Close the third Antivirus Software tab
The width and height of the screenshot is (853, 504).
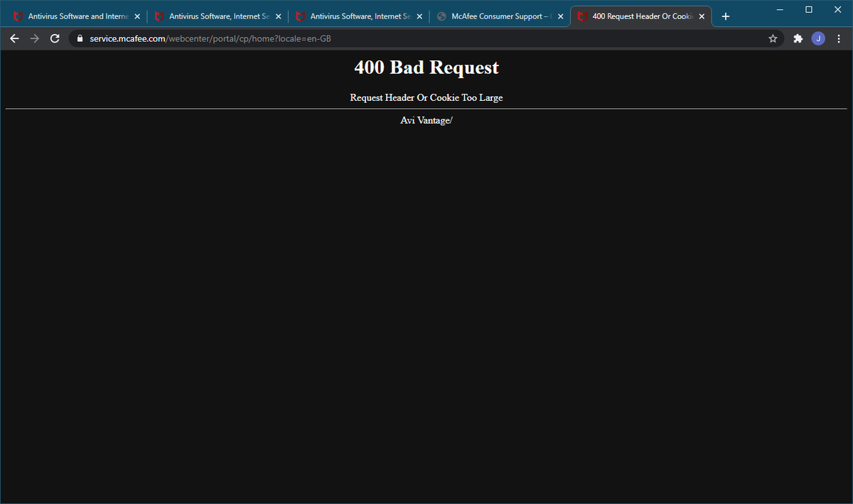(419, 16)
